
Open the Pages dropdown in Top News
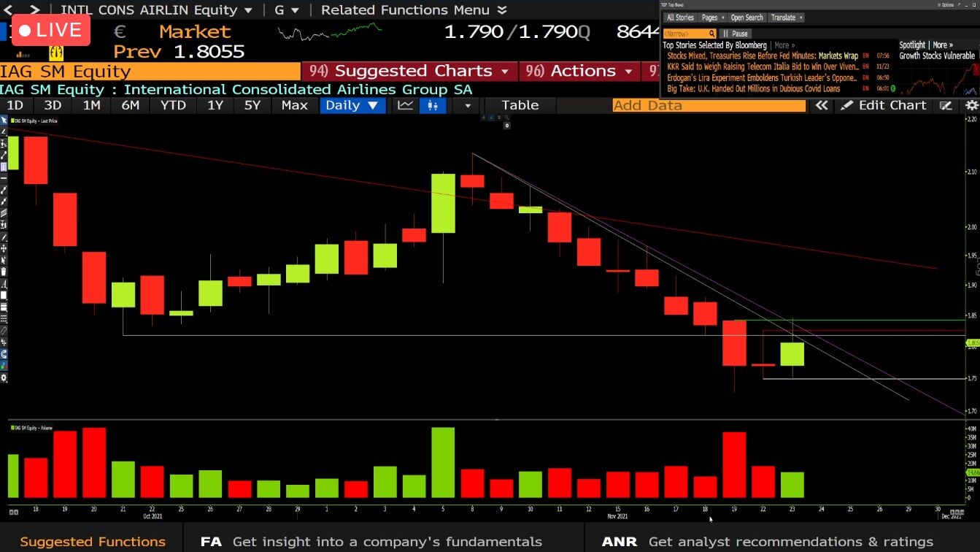[x=712, y=18]
